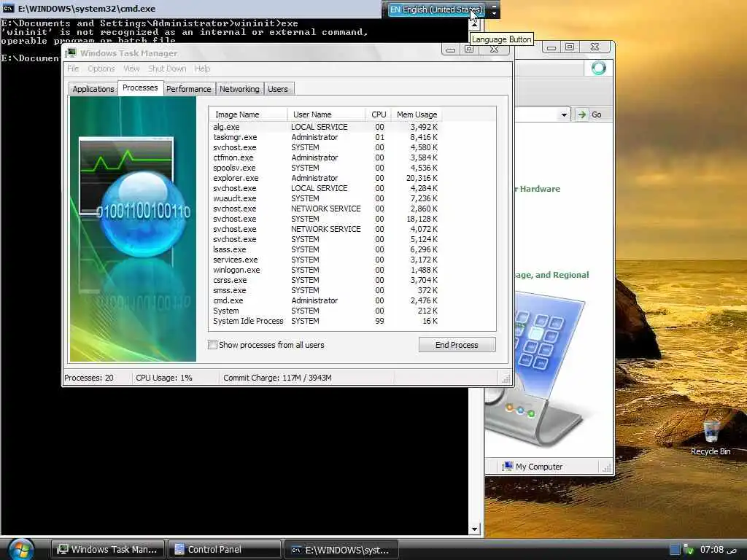Switch to Windows Task Manager taskbar button
Viewport: 747px width, 560px height.
[107, 550]
